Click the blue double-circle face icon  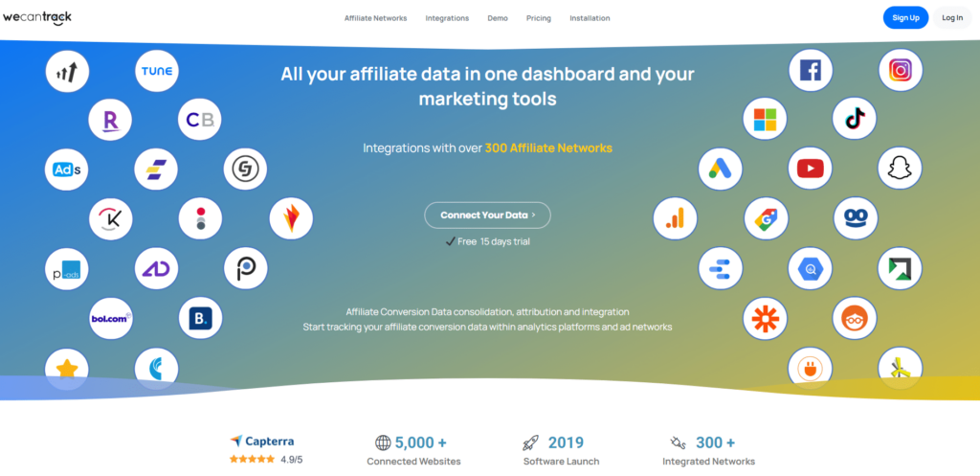856,219
